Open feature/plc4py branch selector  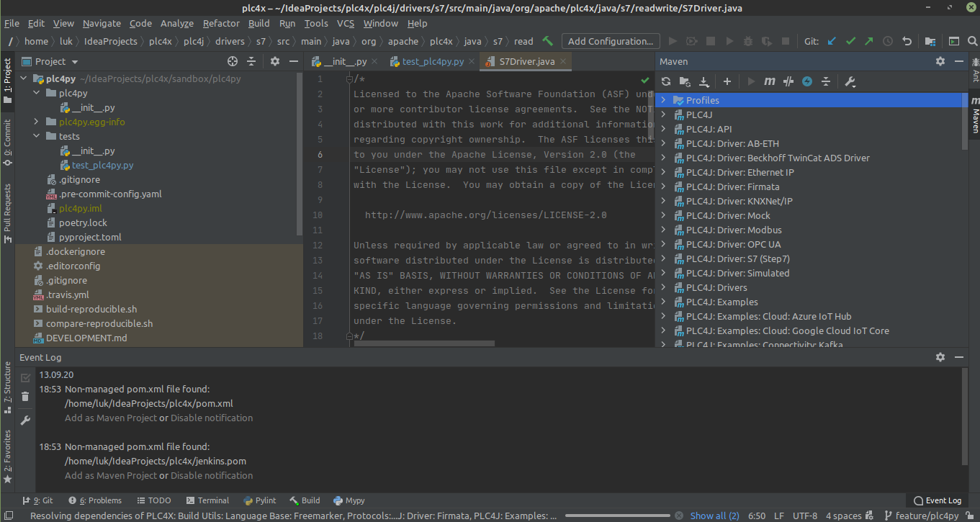click(922, 516)
